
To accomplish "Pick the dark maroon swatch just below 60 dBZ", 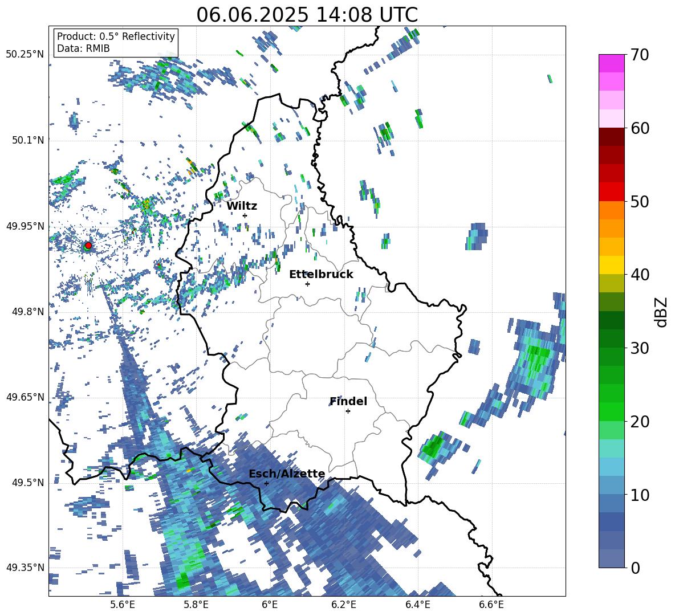I will (611, 137).
